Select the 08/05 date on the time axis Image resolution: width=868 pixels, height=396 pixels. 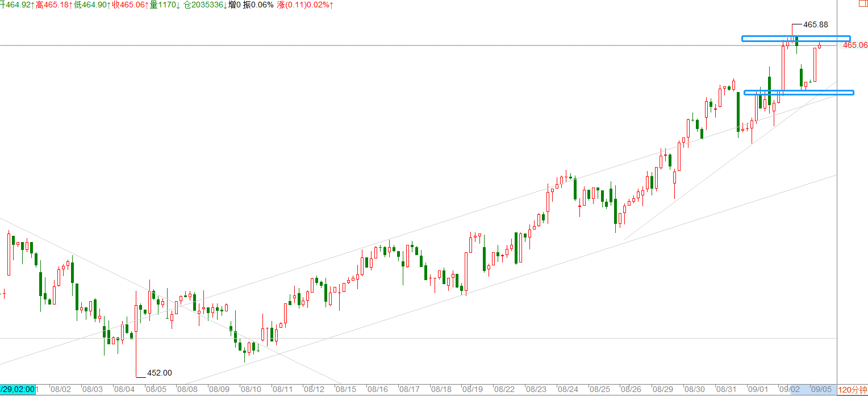[156, 390]
